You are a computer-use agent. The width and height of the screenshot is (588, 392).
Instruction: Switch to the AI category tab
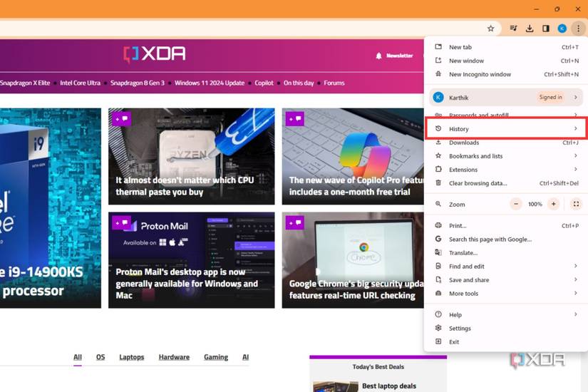246,357
